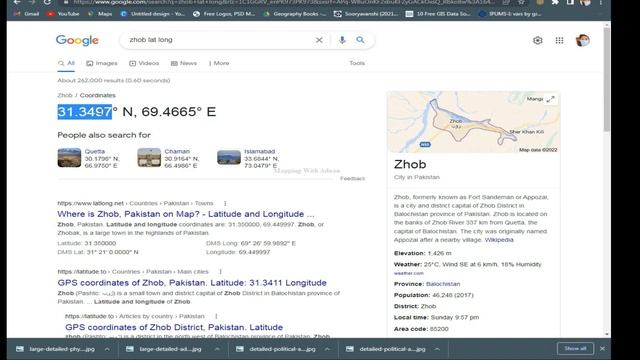Click the Google logo

pos(77,40)
